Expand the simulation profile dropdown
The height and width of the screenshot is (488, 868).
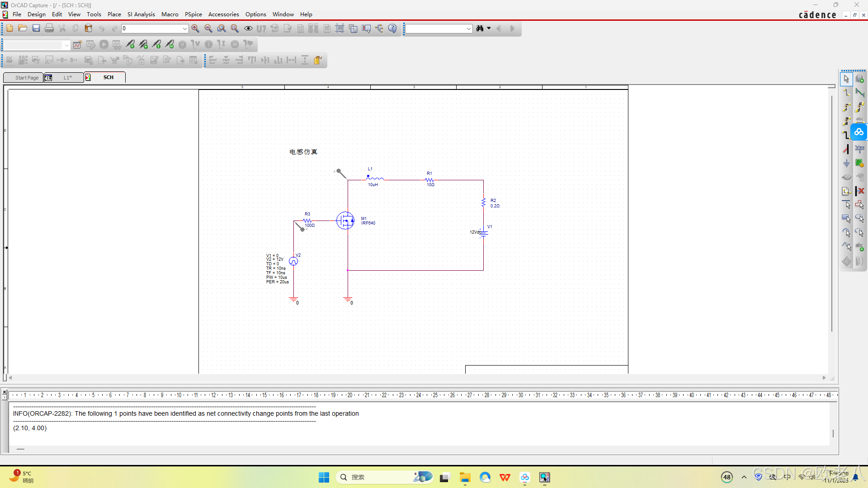[x=66, y=45]
